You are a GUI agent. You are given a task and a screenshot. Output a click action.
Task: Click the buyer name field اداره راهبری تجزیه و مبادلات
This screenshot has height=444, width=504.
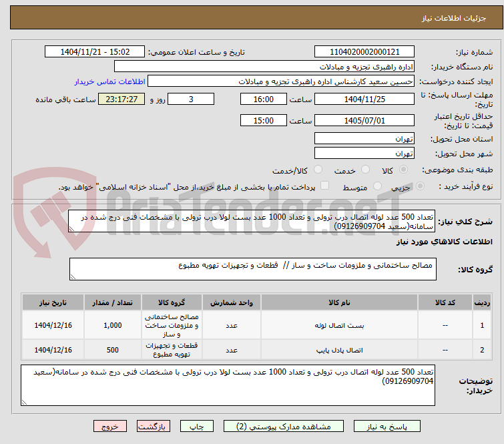(264, 67)
